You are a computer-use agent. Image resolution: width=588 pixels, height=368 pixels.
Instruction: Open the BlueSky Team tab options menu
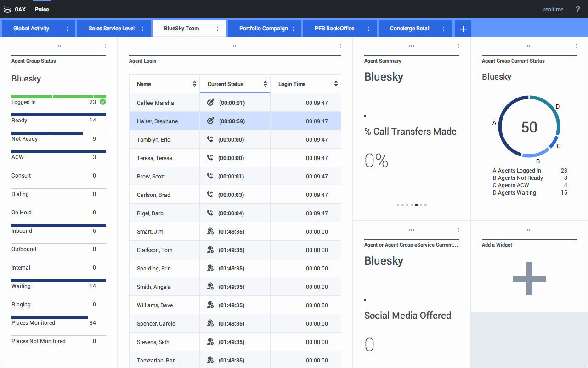point(218,29)
